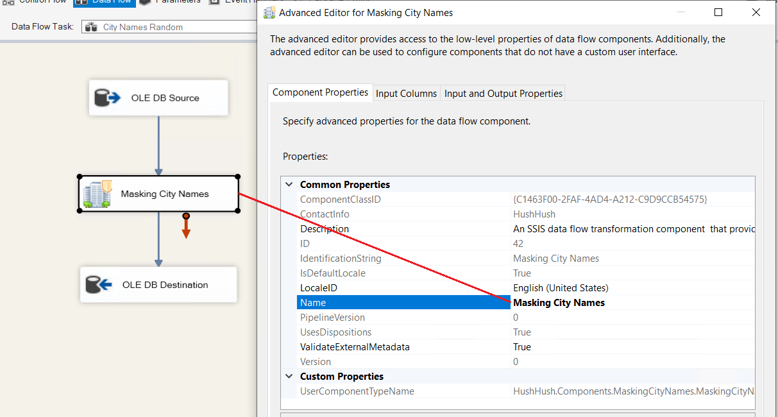The image size is (778, 417).
Task: Switch to the Input Columns tab
Action: tap(406, 93)
